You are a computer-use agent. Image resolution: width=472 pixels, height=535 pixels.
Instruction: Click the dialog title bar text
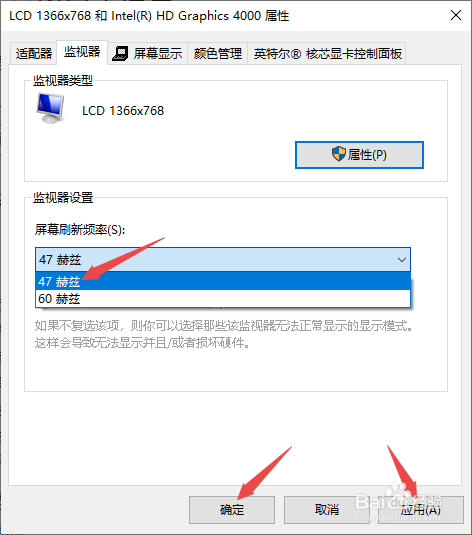click(149, 16)
